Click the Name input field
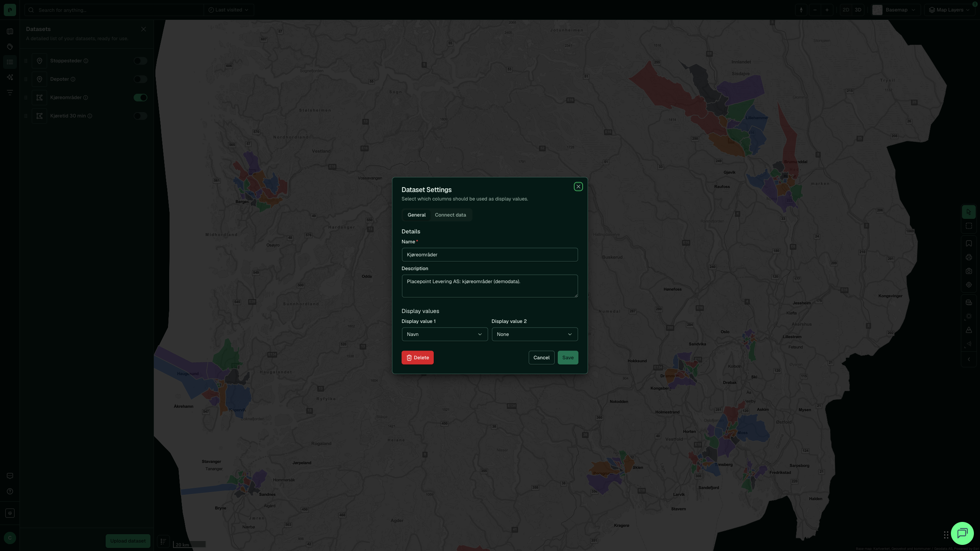Viewport: 980px width, 551px height. (490, 255)
